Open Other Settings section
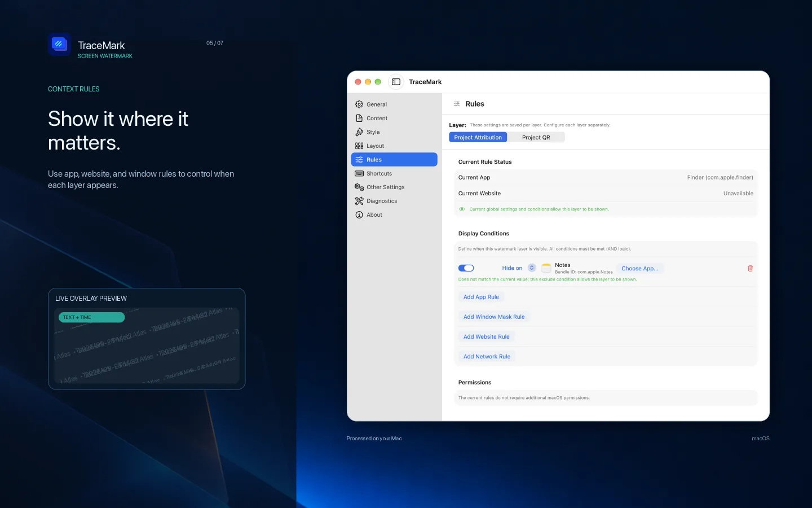Viewport: 812px width, 508px height. coord(394,187)
